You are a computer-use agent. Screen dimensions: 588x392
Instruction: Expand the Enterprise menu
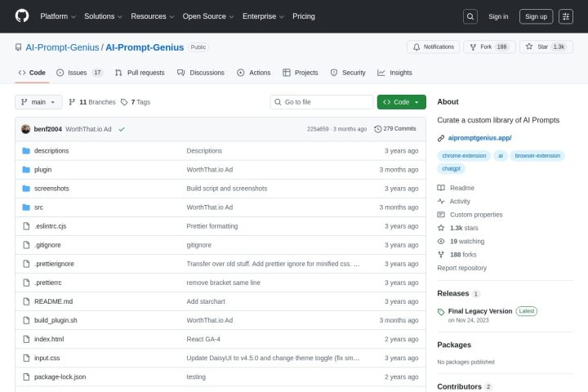263,16
